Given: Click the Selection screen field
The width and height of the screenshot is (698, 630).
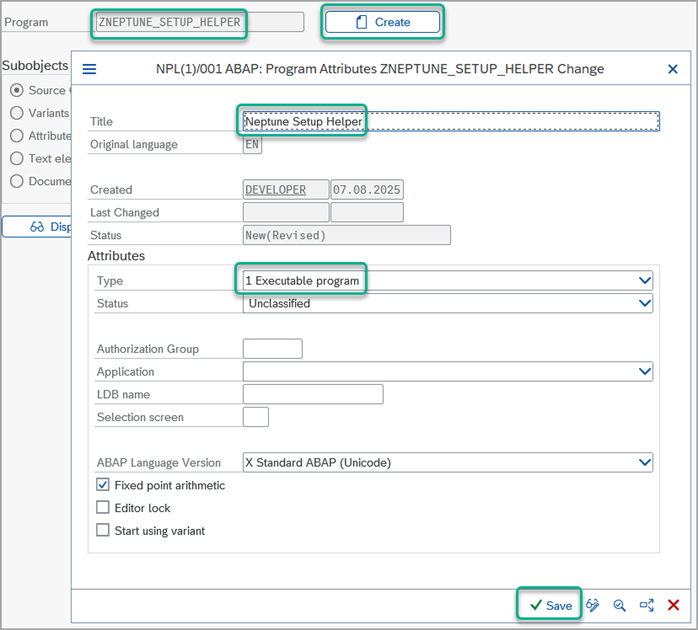Looking at the screenshot, I should point(256,417).
